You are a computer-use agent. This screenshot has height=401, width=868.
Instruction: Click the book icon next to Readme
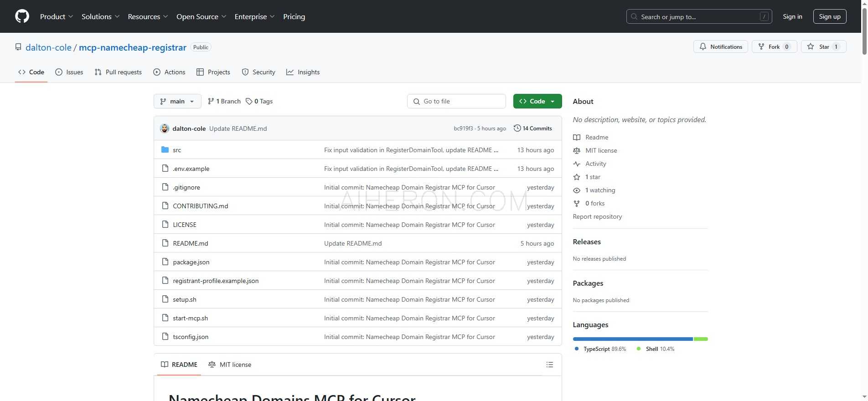[577, 137]
